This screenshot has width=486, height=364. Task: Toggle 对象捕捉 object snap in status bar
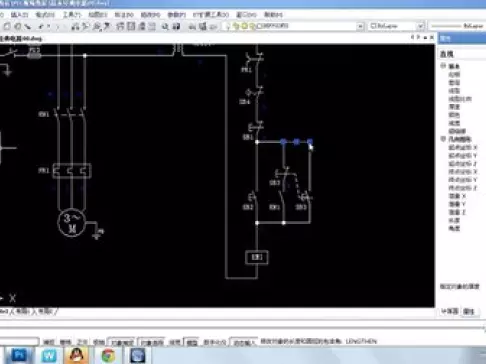tap(122, 342)
